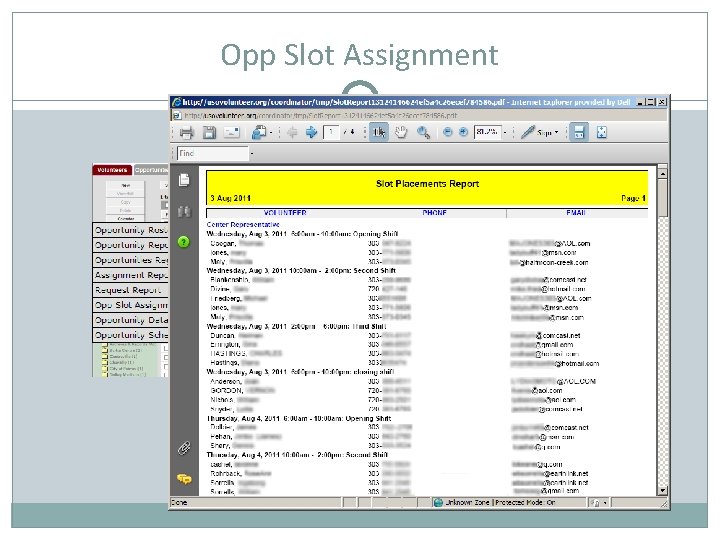Viewport: 720px width, 540px height.
Task: Click the Internet Explorer address bar URL
Action: [x=321, y=116]
